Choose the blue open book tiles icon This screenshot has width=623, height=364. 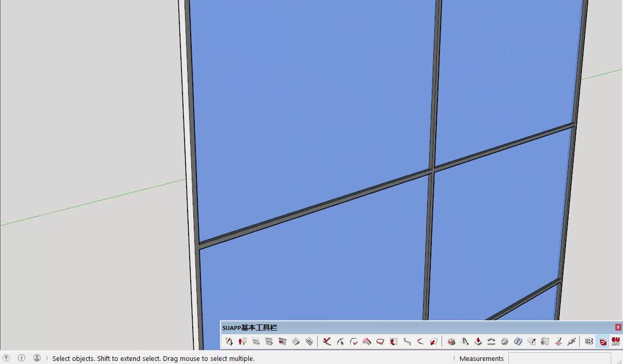tap(518, 341)
